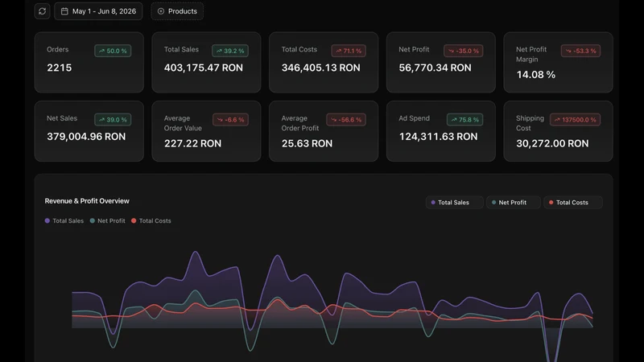The height and width of the screenshot is (362, 644).
Task: Click the Total Costs card label
Action: point(299,49)
